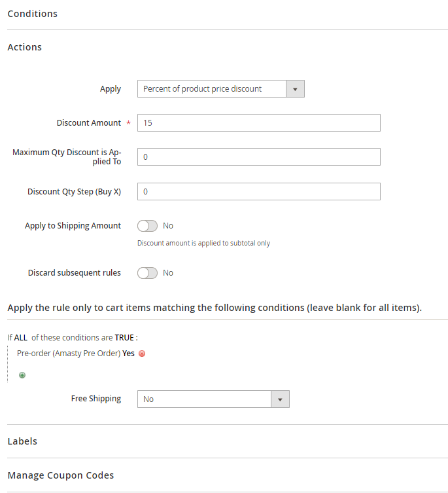Open the Free Shipping select showing No

point(204,399)
